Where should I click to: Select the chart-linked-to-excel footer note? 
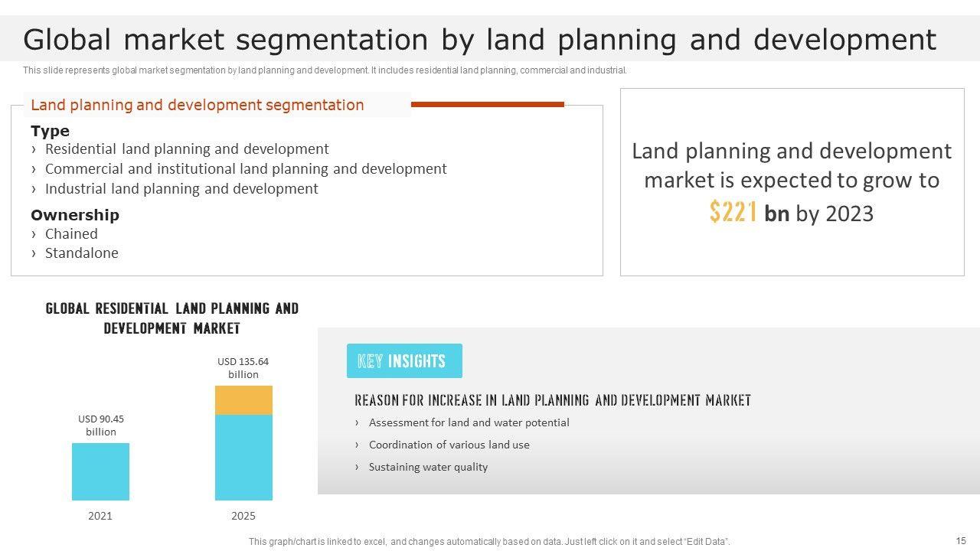tap(489, 542)
